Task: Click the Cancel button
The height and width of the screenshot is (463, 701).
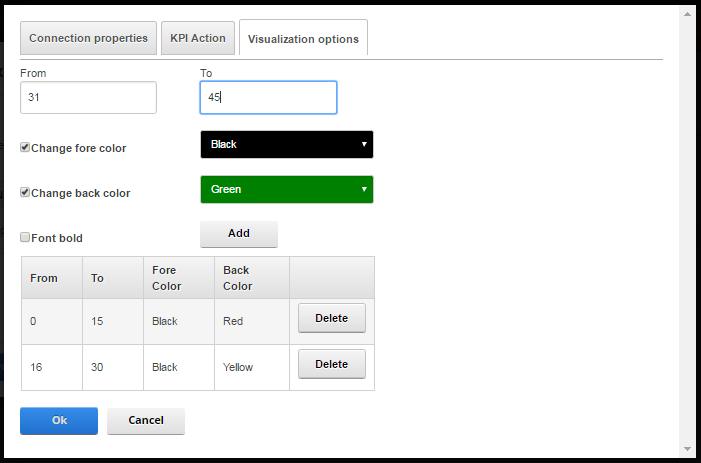Action: tap(146, 421)
